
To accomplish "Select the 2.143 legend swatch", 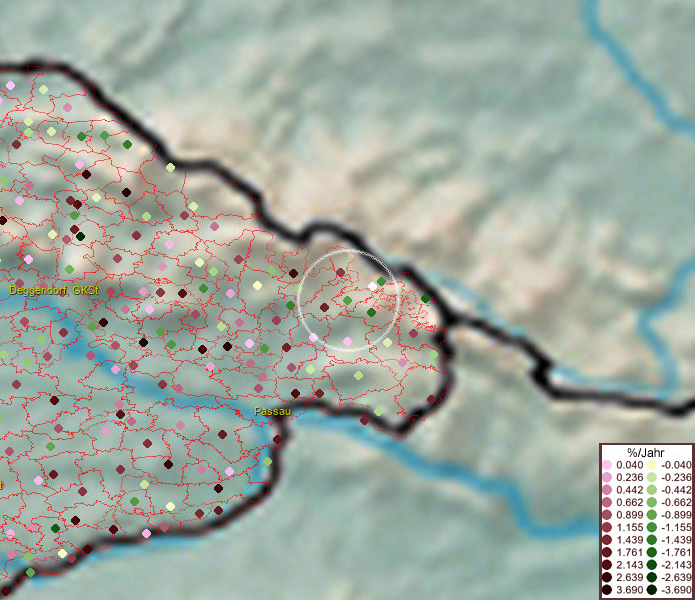I will click(x=607, y=565).
